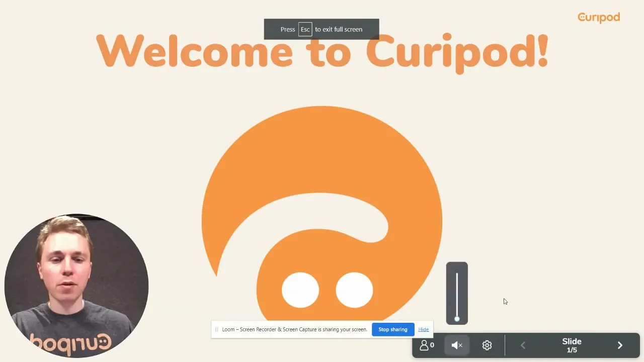Click the Curipod logo at top right
This screenshot has height=362, width=644.
click(x=599, y=18)
